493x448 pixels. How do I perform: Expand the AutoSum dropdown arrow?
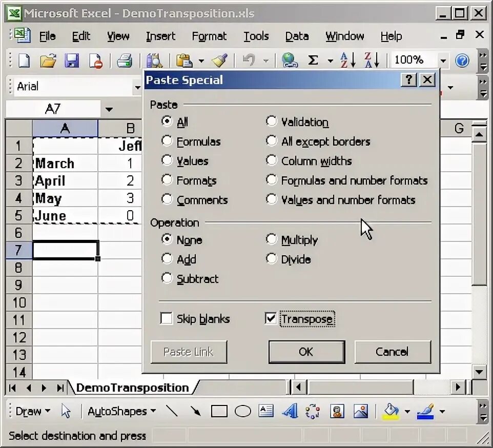point(330,60)
